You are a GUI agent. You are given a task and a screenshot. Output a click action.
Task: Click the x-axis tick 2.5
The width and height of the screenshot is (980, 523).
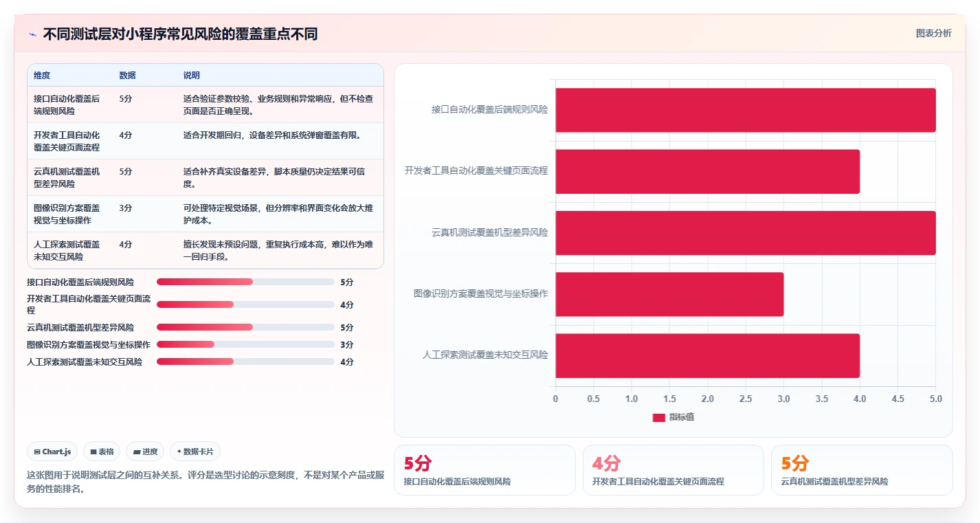(746, 399)
